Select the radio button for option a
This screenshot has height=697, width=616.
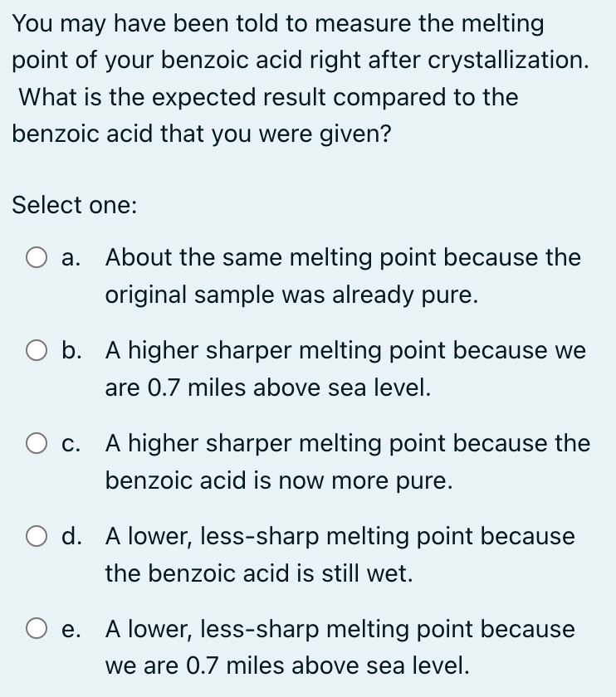tap(37, 258)
